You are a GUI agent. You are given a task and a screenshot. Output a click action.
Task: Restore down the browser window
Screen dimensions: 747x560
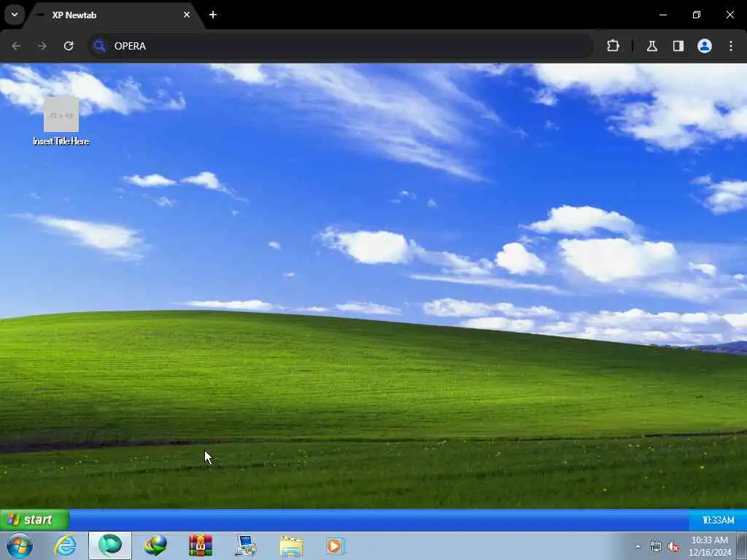[697, 15]
